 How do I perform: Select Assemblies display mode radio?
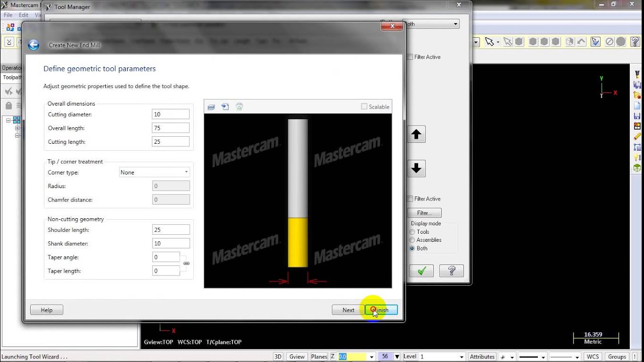pyautogui.click(x=412, y=240)
